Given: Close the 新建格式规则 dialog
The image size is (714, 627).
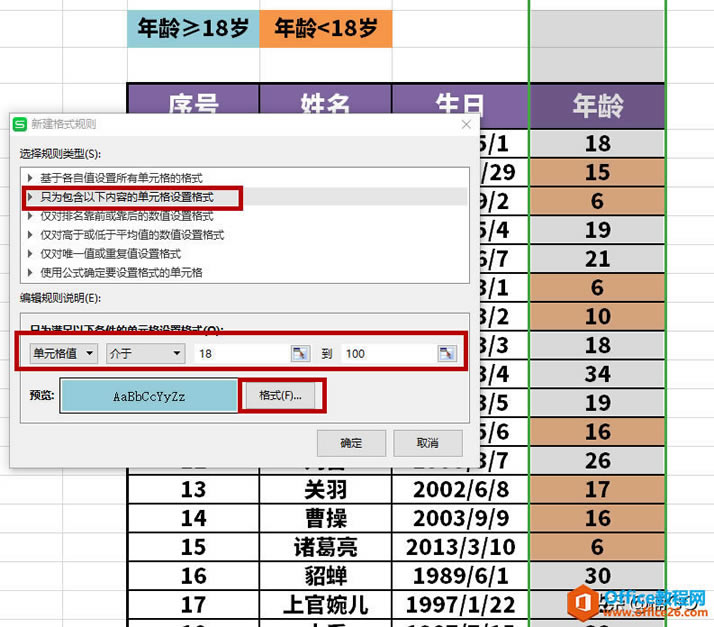Looking at the screenshot, I should pyautogui.click(x=466, y=124).
